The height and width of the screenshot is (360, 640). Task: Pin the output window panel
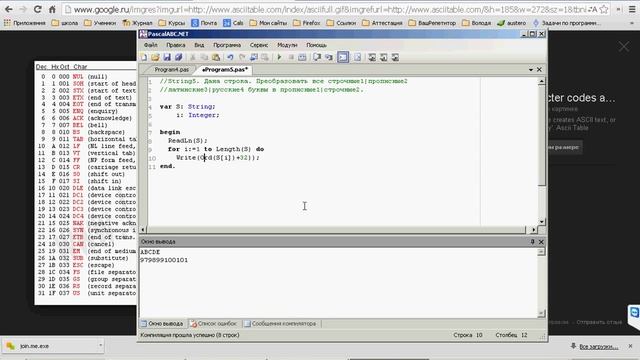pos(532,242)
